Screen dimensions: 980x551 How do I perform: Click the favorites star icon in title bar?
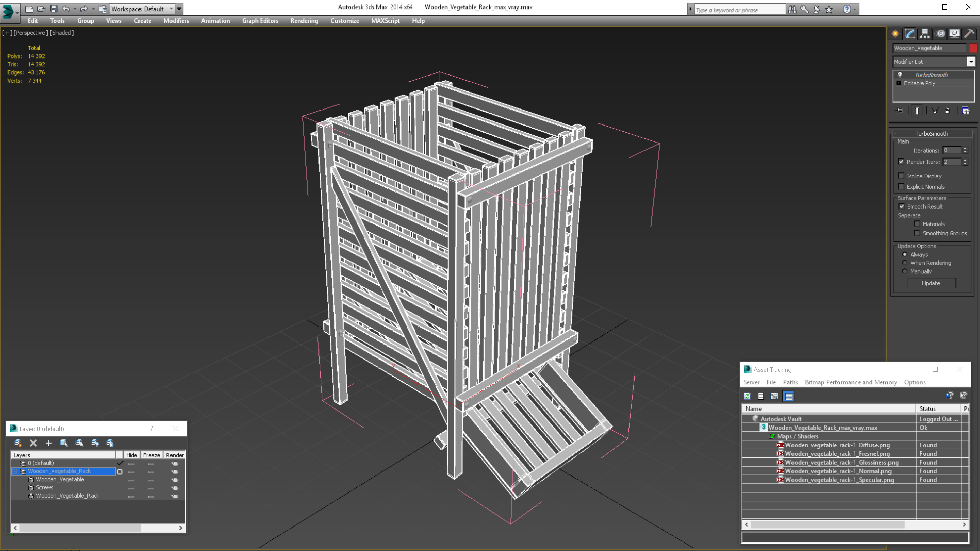pos(829,10)
